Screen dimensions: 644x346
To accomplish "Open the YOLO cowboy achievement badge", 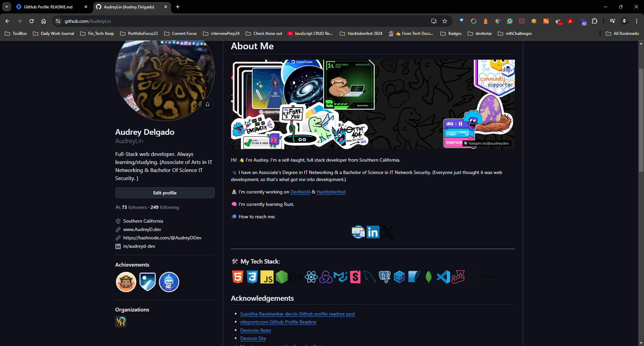I will click(126, 282).
